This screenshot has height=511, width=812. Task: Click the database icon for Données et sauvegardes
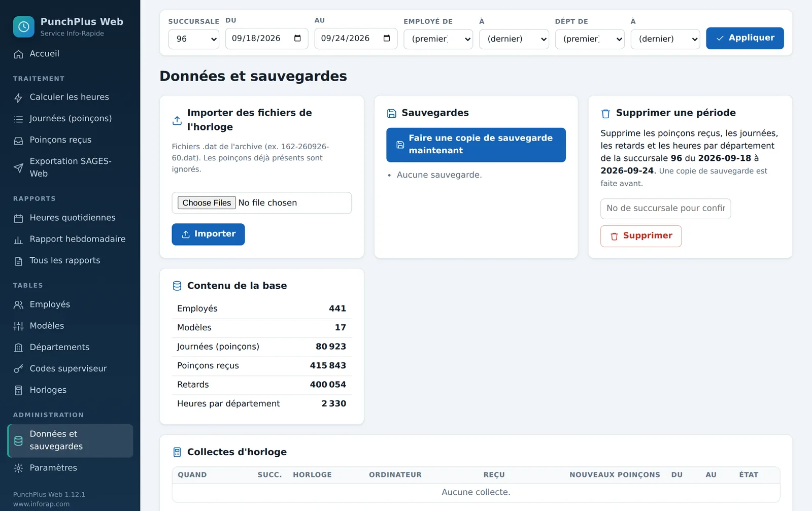pyautogui.click(x=18, y=441)
